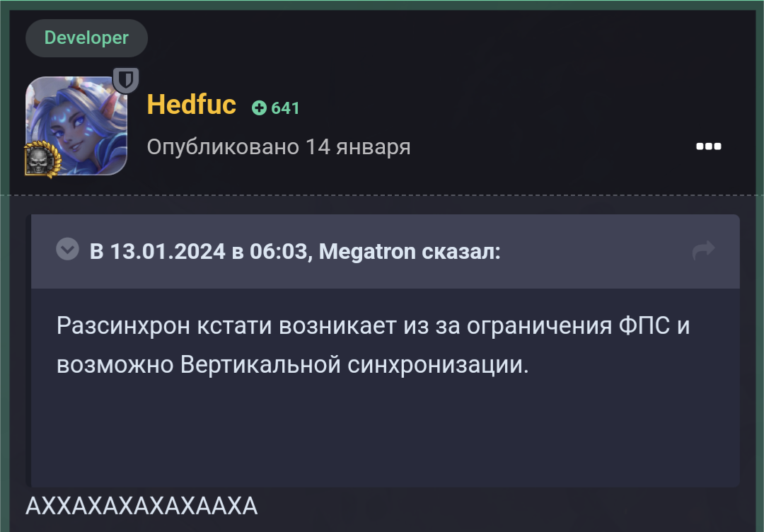764x532 pixels.
Task: Click the skull rank badge on avatar
Action: pyautogui.click(x=41, y=160)
